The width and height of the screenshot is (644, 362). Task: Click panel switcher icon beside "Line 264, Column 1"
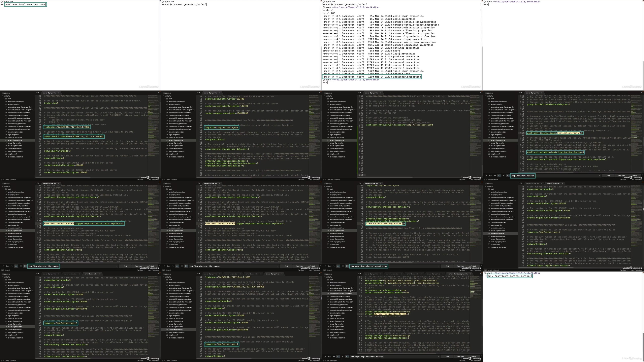(324, 180)
